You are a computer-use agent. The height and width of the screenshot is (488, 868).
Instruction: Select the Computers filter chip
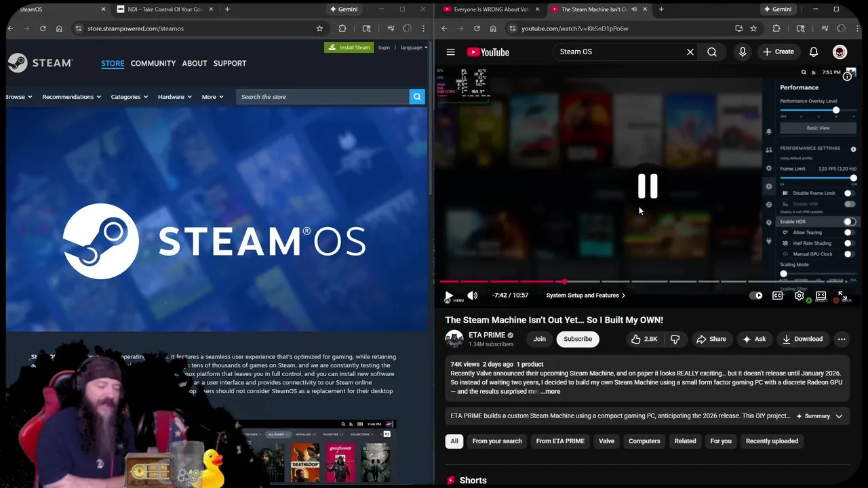point(644,441)
